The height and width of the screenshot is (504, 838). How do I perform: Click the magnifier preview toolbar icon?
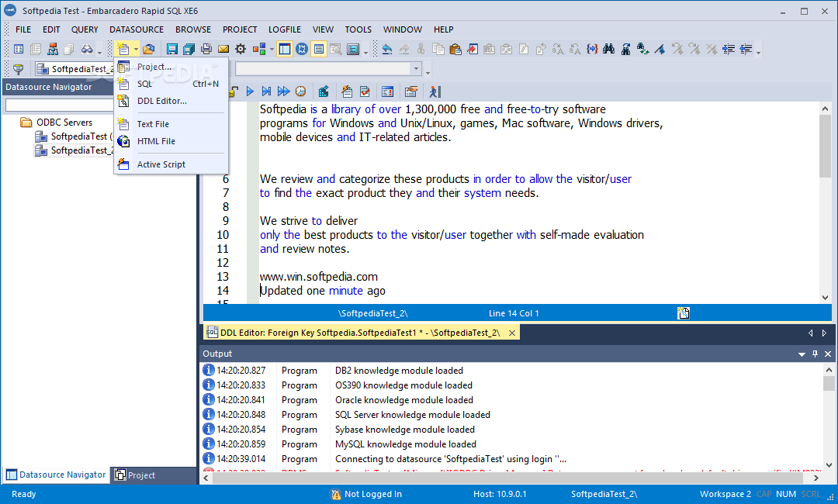(336, 49)
